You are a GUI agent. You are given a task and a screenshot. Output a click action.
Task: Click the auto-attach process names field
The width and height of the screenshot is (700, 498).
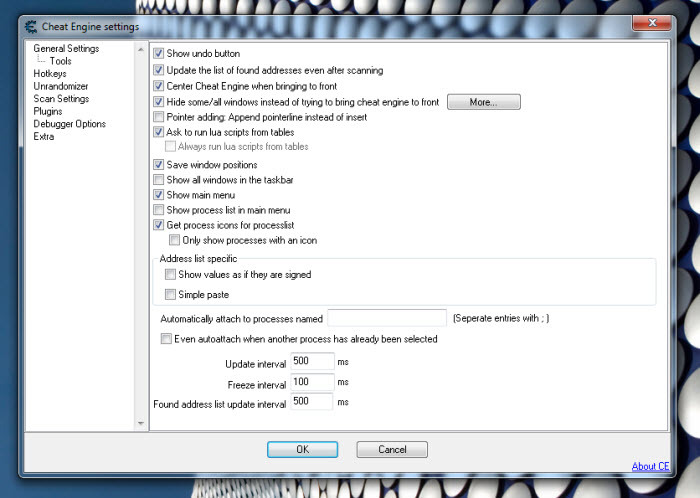coord(387,318)
